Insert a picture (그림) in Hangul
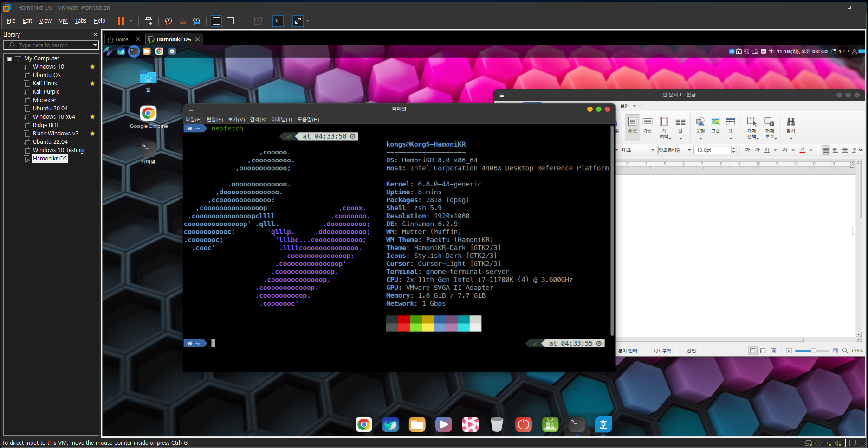 tap(715, 124)
